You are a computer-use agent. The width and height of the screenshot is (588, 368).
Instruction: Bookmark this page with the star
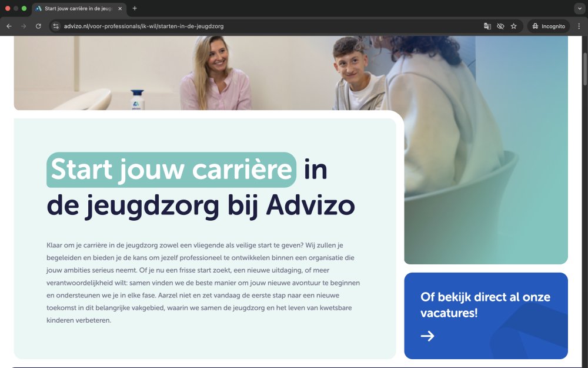[x=513, y=26]
